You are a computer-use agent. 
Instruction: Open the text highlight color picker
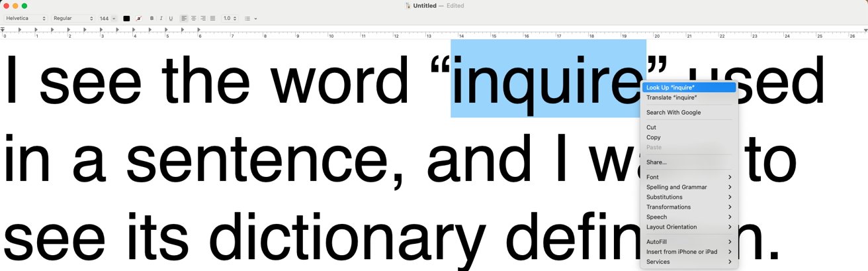138,19
